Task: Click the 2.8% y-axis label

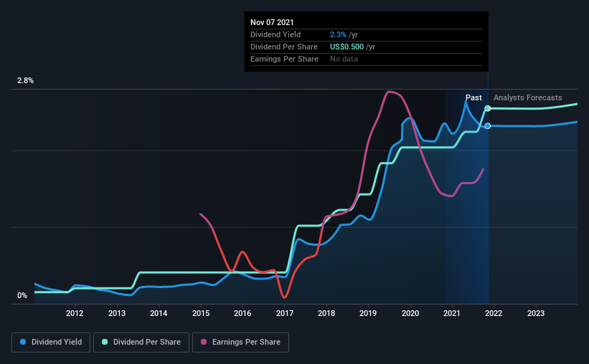Action: (x=25, y=81)
